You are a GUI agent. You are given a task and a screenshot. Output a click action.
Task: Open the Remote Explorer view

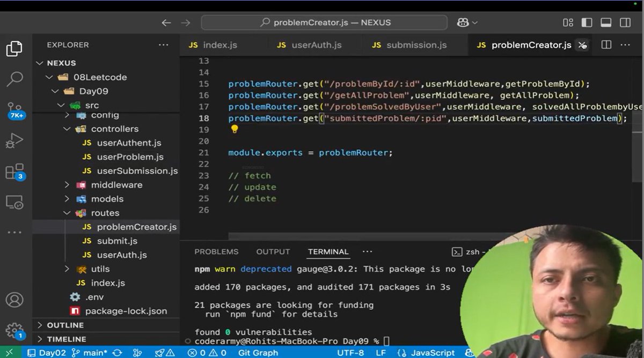[x=14, y=203]
